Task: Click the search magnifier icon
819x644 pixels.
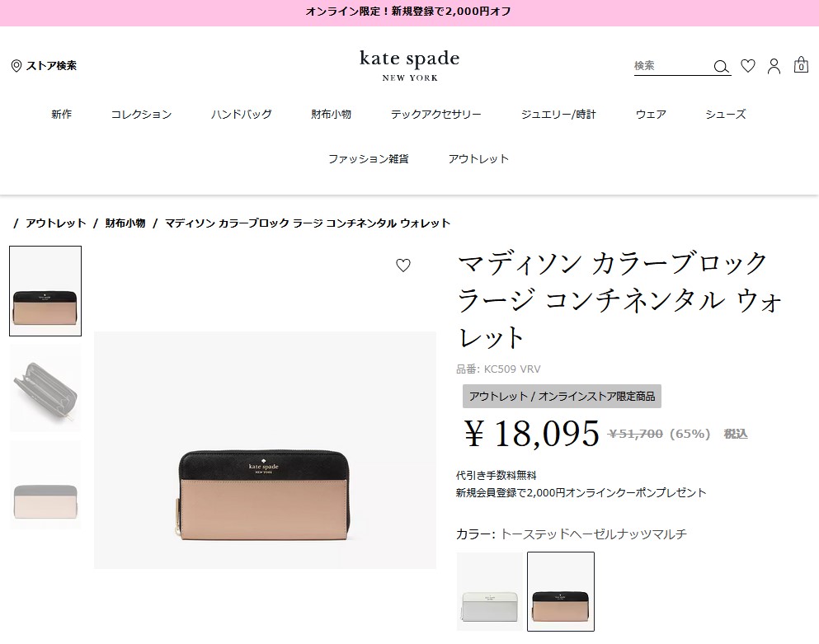Action: point(722,66)
